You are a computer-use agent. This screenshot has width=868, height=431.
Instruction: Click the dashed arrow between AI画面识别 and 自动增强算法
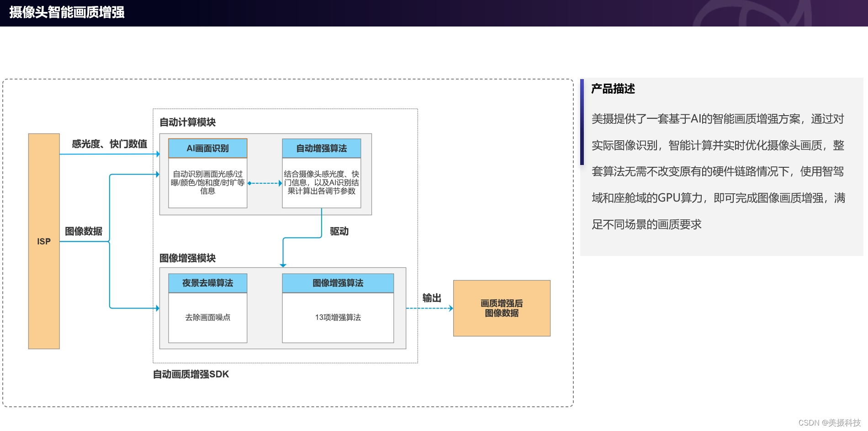[x=265, y=183]
